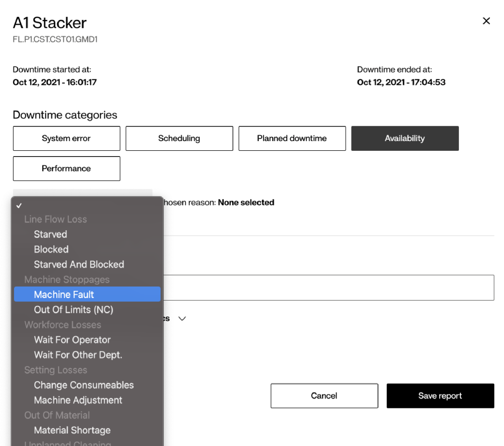Select the blank checked dropdown entry
Screen dimensions: 504x446
pyautogui.click(x=87, y=206)
